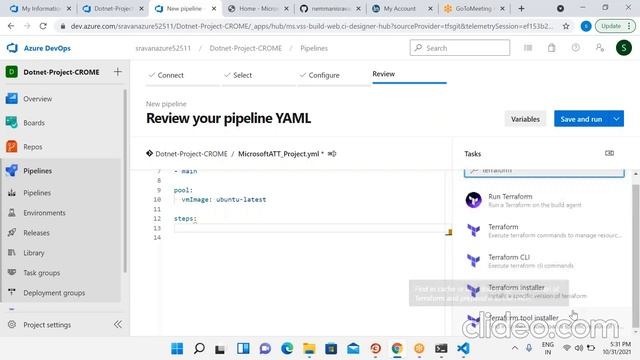Click the steps: line in editor
The image size is (640, 360).
click(185, 219)
